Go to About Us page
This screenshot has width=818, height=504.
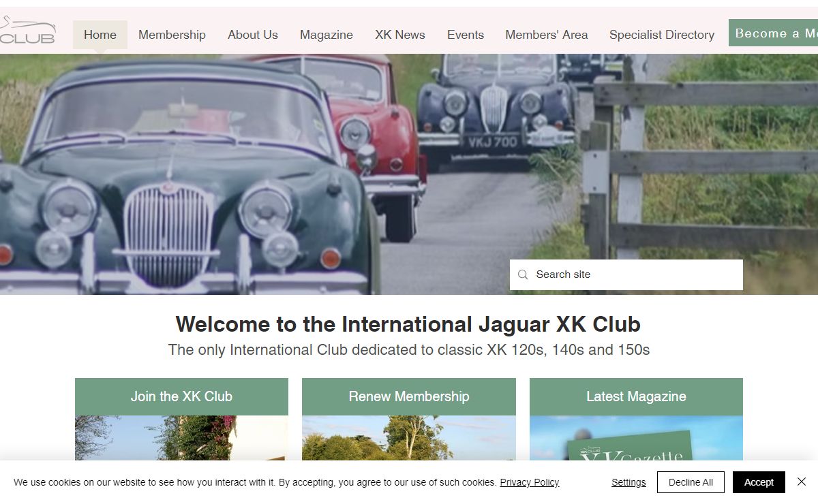tap(253, 35)
